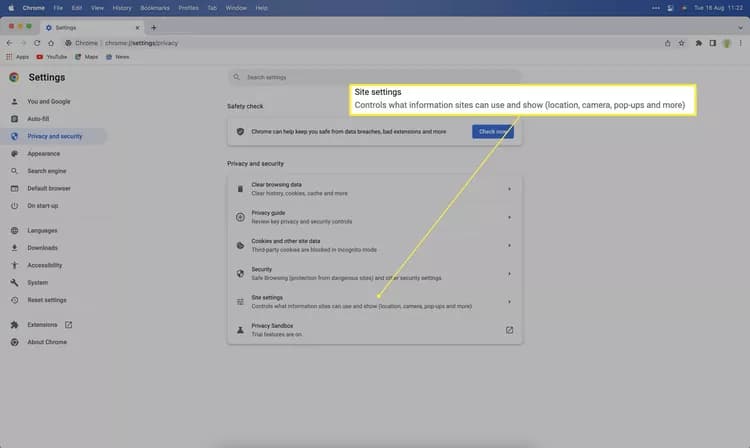Open the Chrome three-dot menu
The height and width of the screenshot is (448, 750).
[x=740, y=43]
